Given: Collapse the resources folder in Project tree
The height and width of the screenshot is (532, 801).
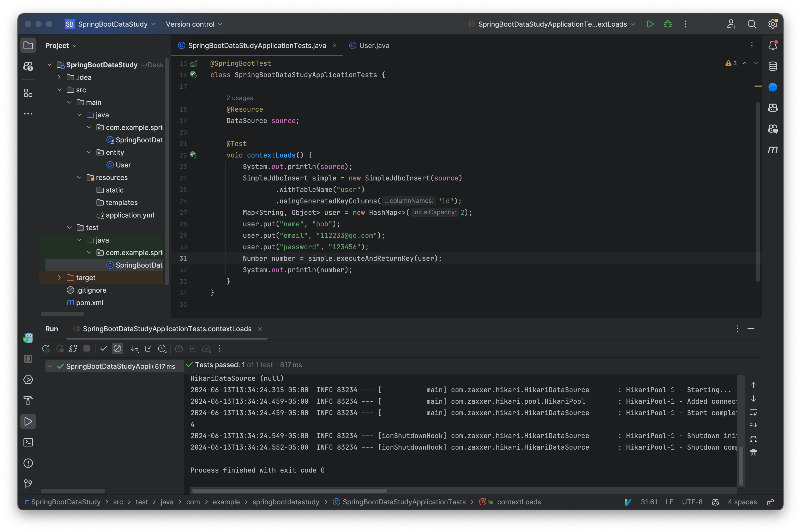Looking at the screenshot, I should point(79,177).
